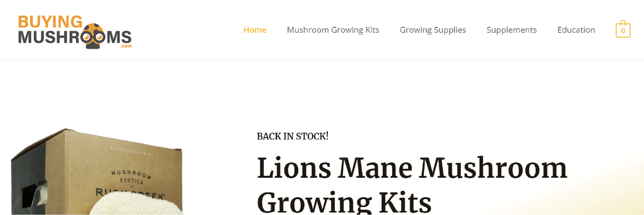644x215 pixels.
Task: Click the BACK IN STOCK! label
Action: pos(292,136)
